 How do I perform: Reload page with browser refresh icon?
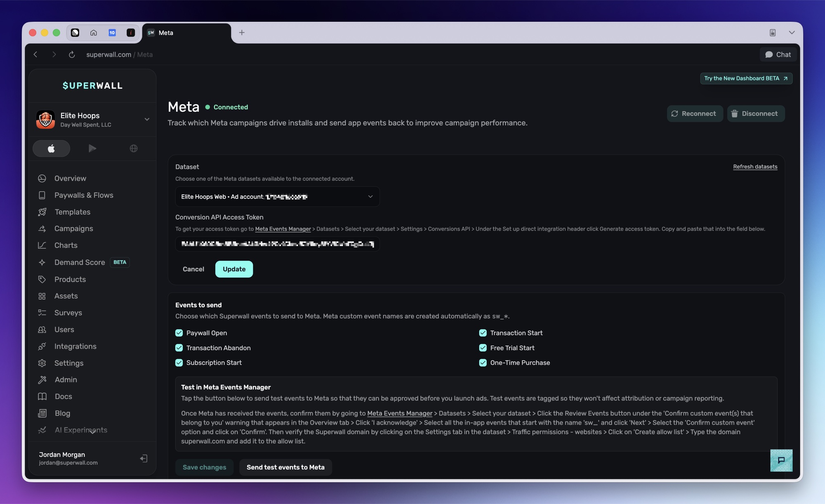pyautogui.click(x=72, y=54)
